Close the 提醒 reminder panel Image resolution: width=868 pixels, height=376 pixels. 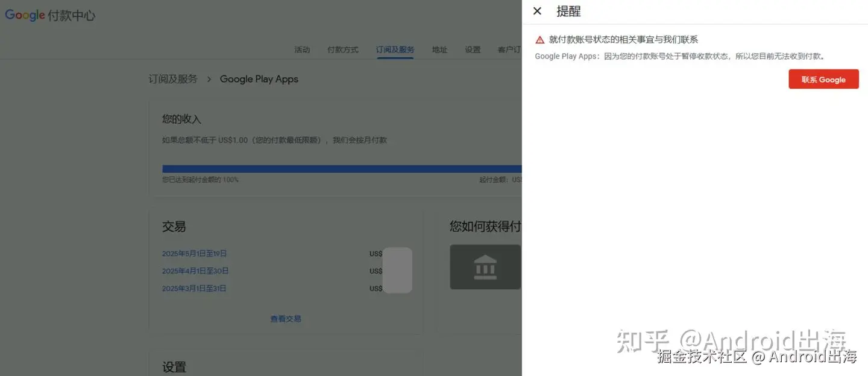[x=537, y=11]
